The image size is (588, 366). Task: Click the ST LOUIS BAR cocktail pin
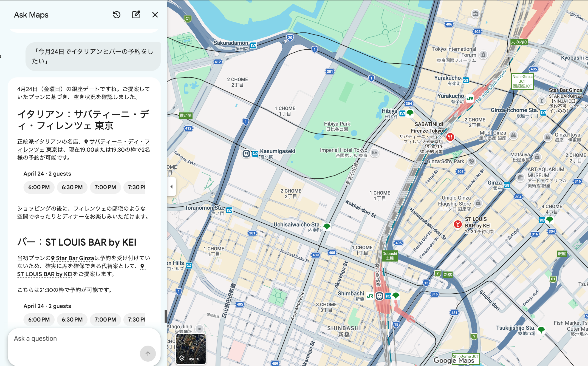click(x=457, y=224)
